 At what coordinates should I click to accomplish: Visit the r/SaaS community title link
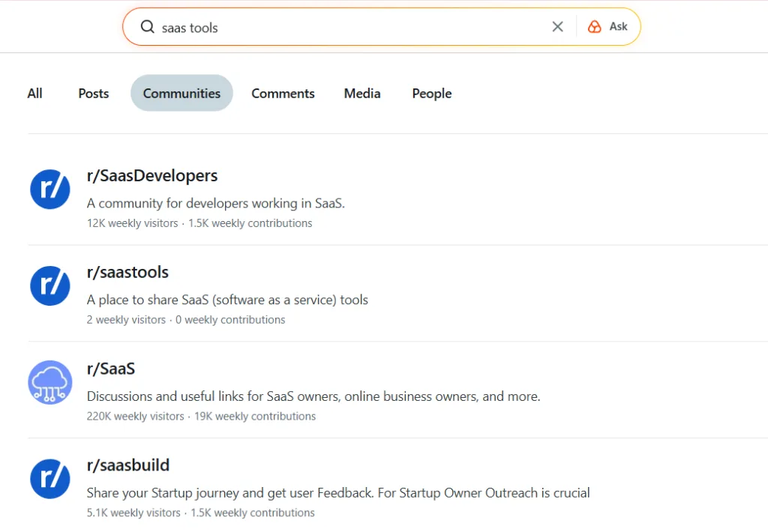click(x=111, y=369)
